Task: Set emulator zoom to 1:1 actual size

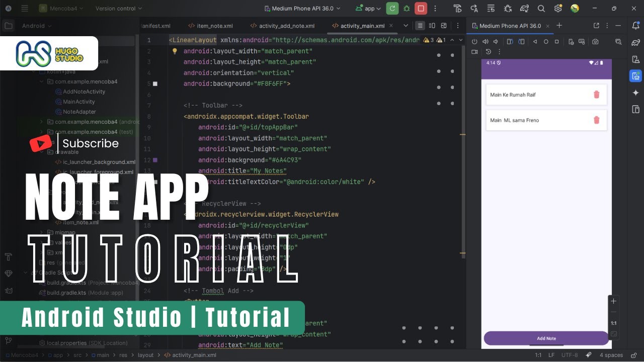Action: (x=613, y=323)
